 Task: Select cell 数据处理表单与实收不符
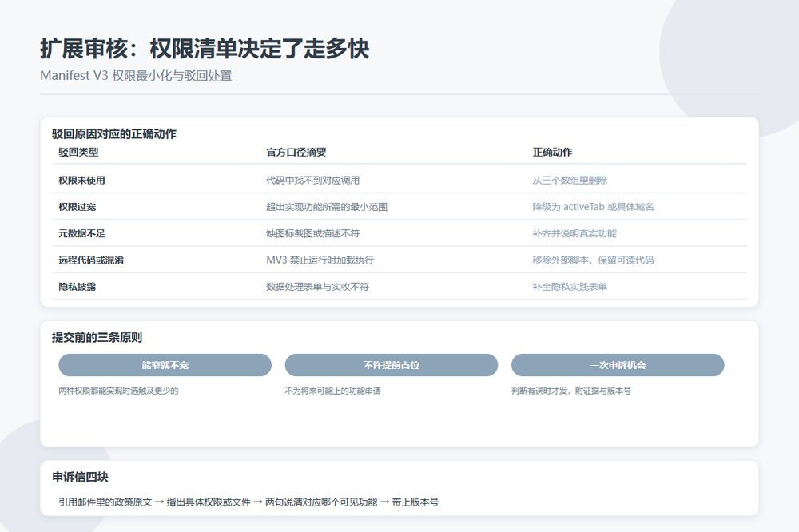tap(317, 287)
